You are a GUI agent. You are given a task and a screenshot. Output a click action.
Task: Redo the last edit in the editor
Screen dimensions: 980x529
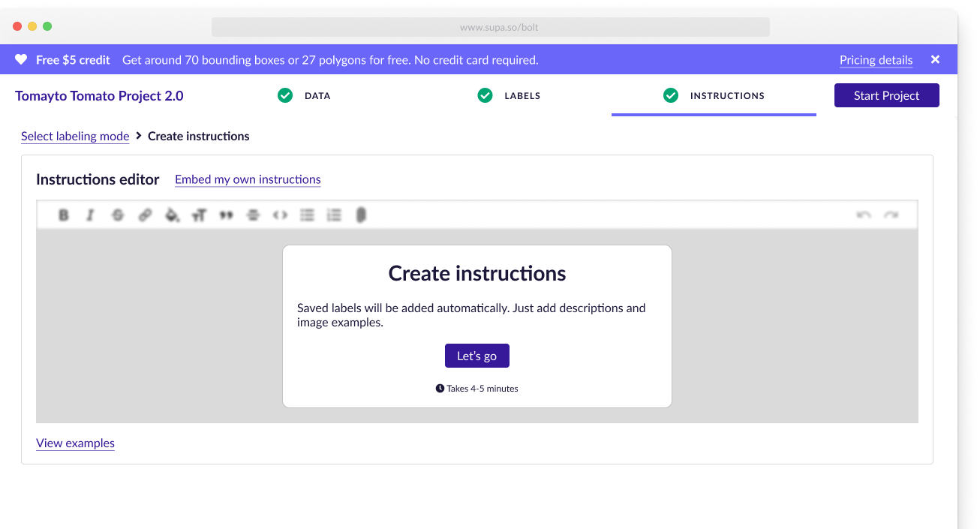click(x=891, y=215)
